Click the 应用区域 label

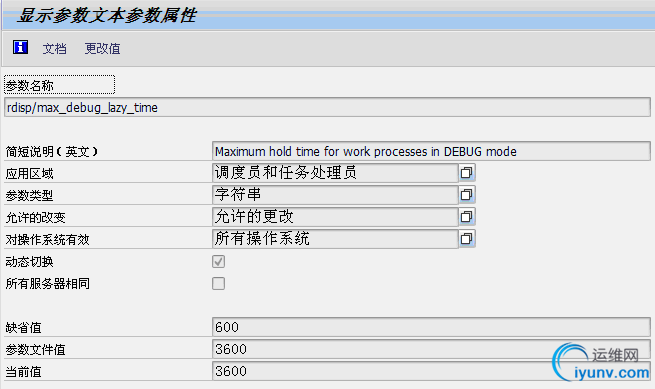point(29,173)
